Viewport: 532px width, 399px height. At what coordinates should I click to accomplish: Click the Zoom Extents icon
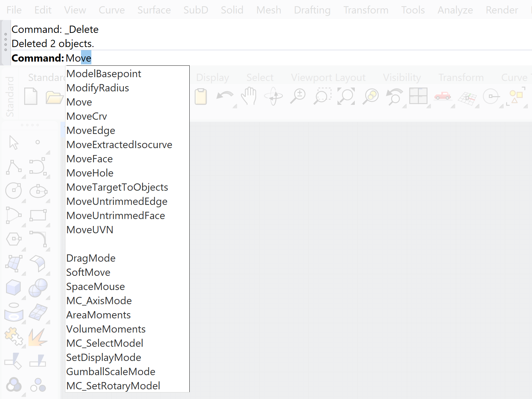[346, 96]
